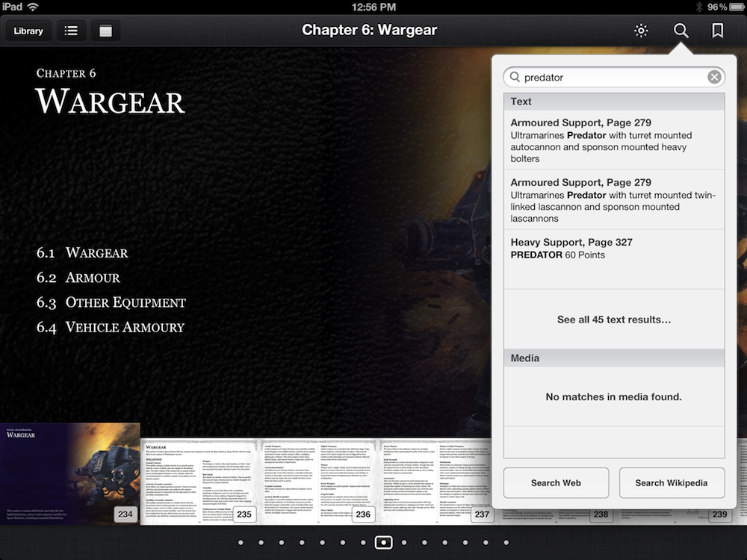Screen dimensions: 747x560
Task: Open page 235 thumbnail
Action: (199, 482)
